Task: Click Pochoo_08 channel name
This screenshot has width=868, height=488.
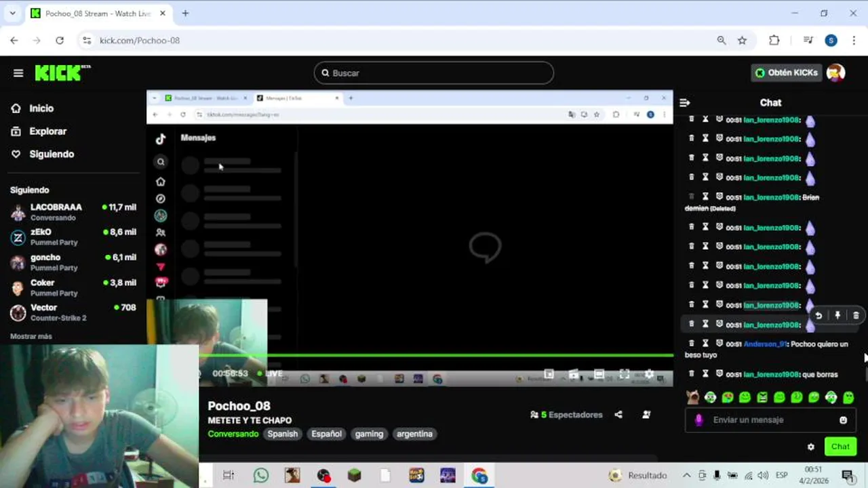Action: pyautogui.click(x=239, y=406)
